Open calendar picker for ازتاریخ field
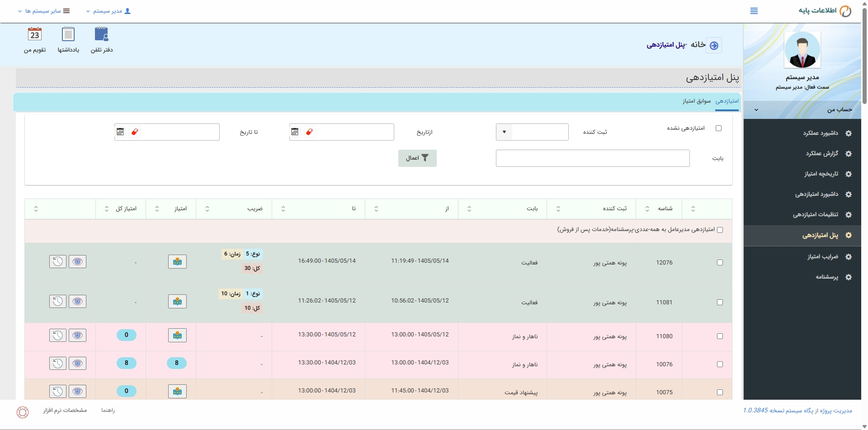This screenshot has height=430, width=868. (x=295, y=132)
